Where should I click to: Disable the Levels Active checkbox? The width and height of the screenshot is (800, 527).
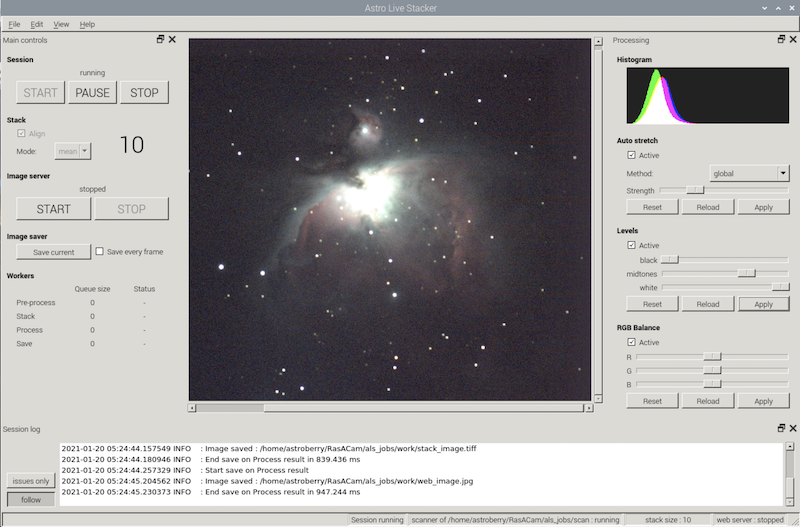(631, 245)
